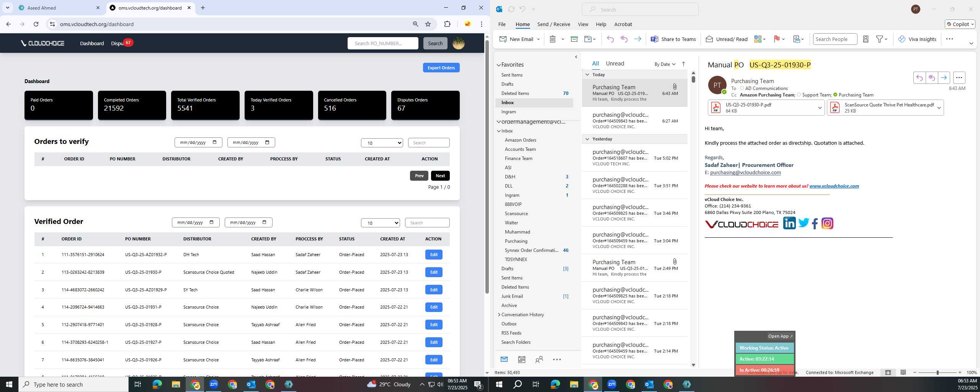Click the Send/Receive sync icon in Outlook title bar
This screenshot has height=392, width=980.
coord(511,9)
